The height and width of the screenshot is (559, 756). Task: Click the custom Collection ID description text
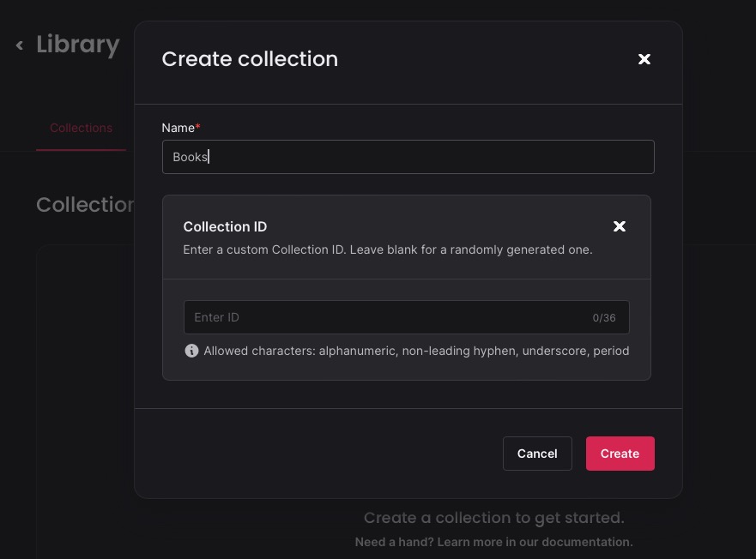[387, 249]
